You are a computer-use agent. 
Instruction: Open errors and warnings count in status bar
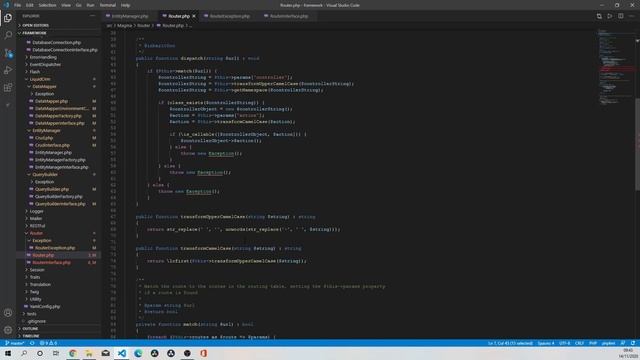(x=48, y=343)
